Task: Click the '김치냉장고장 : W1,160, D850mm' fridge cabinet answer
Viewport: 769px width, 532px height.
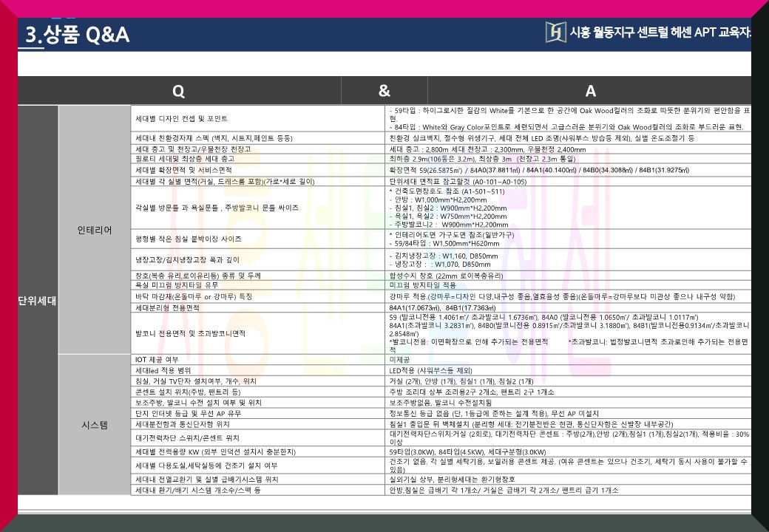Action: pyautogui.click(x=444, y=259)
